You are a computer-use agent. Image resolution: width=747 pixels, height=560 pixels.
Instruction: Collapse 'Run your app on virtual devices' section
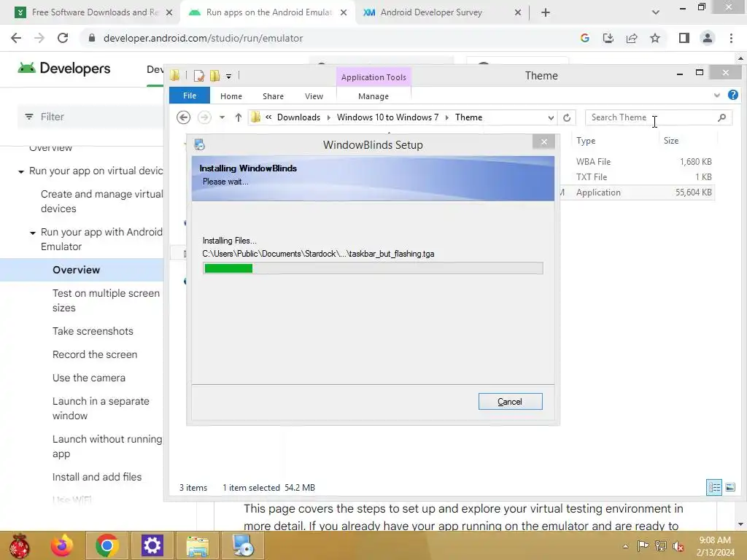tap(21, 171)
